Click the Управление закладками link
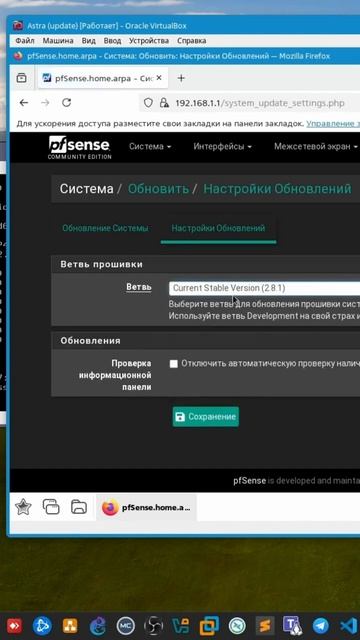Image resolution: width=360 pixels, height=640 pixels. coord(333,124)
